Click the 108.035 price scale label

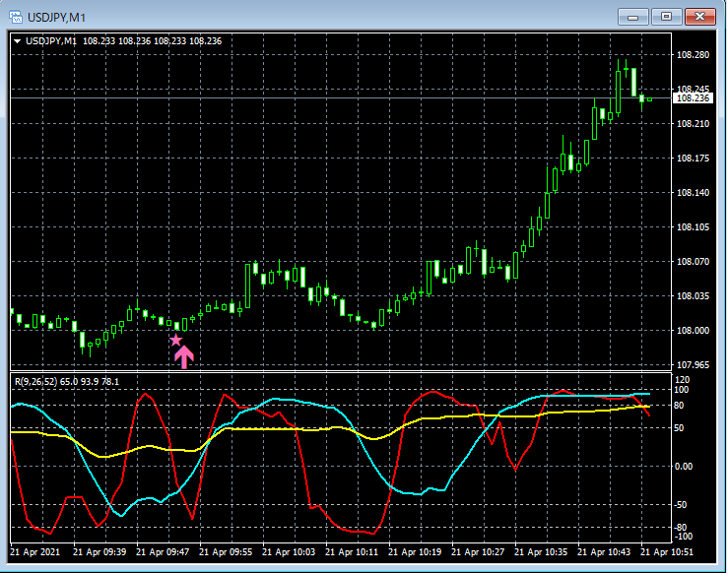[x=693, y=296]
